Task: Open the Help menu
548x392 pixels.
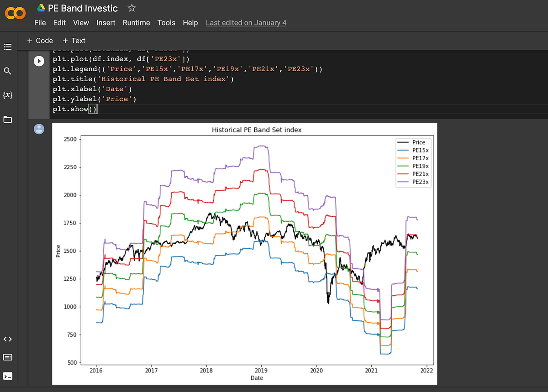Action: click(x=190, y=22)
